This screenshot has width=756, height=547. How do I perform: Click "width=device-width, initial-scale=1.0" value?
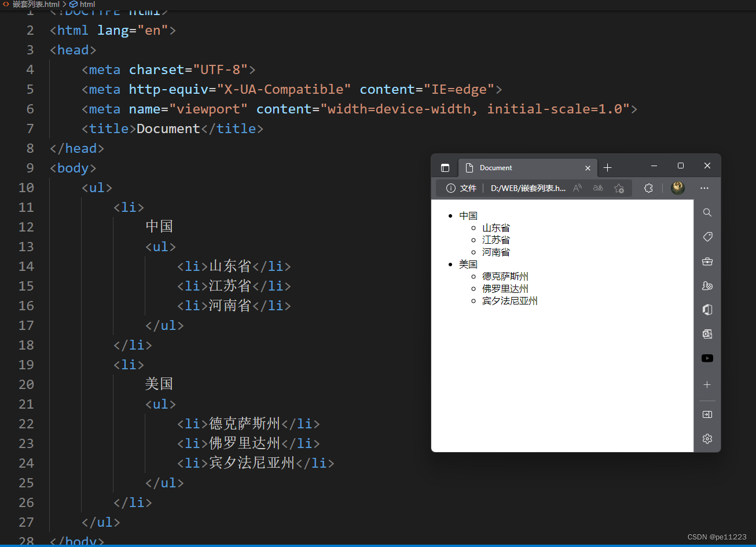coord(475,109)
